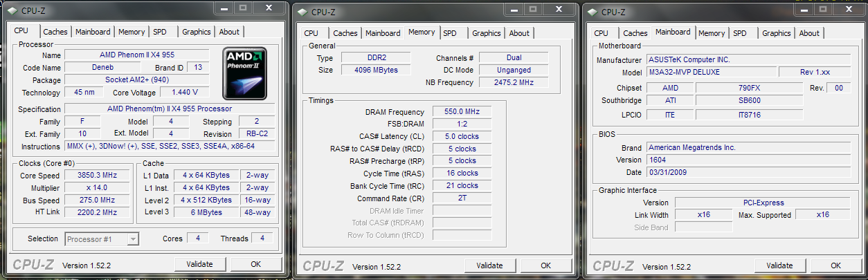Click the Chipset value 790FX
This screenshot has width=868, height=280.
pyautogui.click(x=749, y=88)
